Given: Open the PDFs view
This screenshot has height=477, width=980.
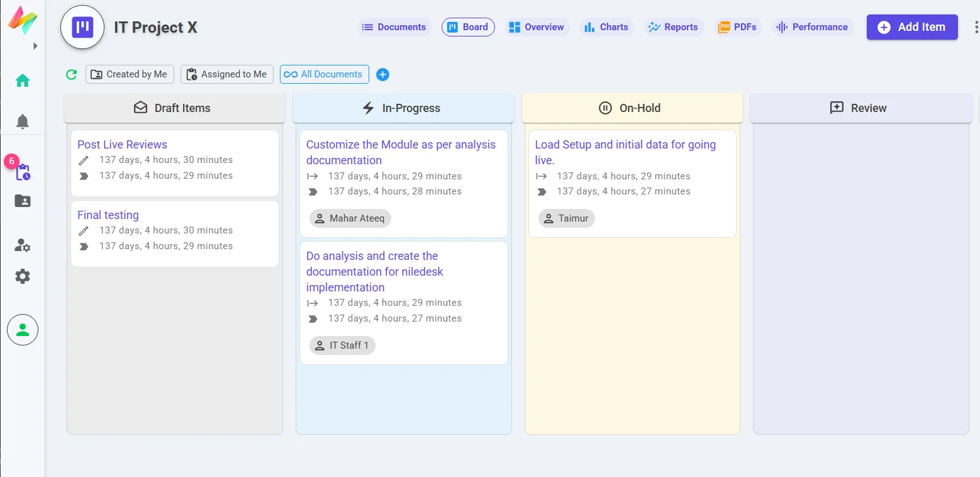Looking at the screenshot, I should 738,27.
